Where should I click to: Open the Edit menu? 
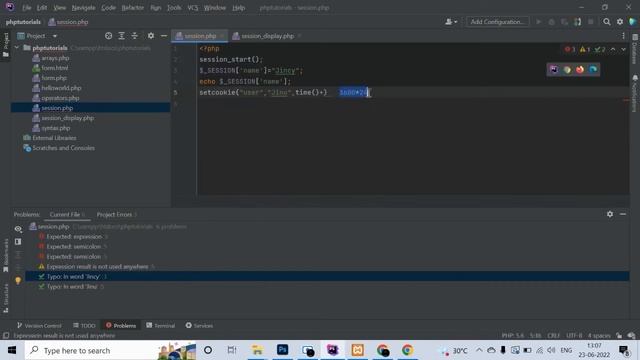(x=42, y=8)
